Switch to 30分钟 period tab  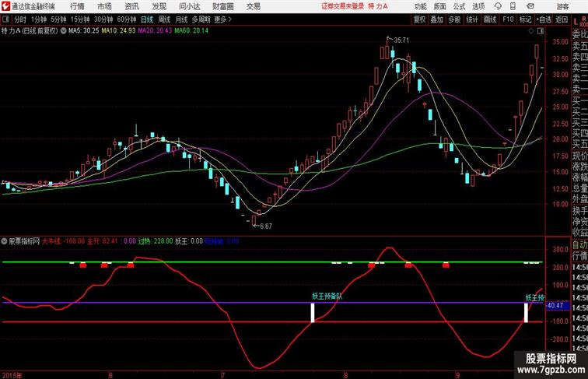[103, 19]
